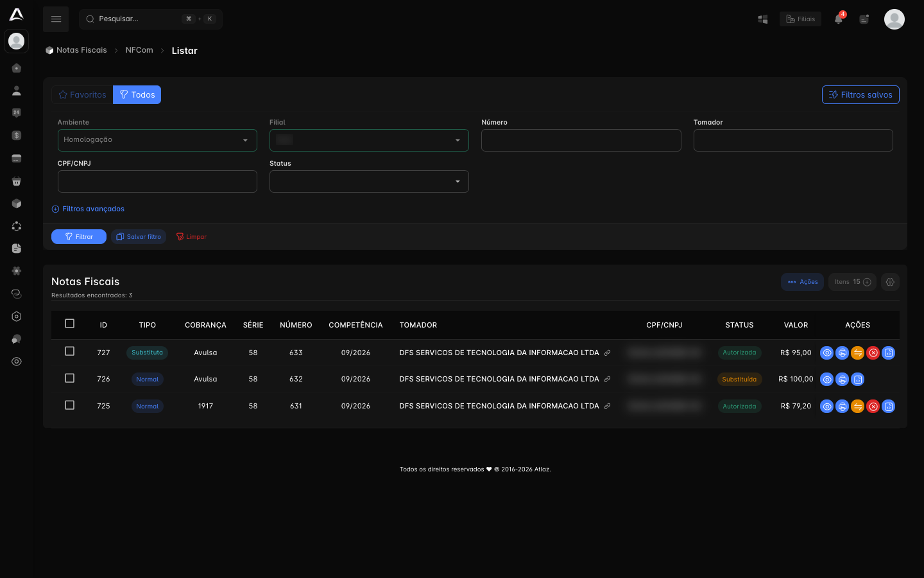
Task: Click the Filiais button in top bar
Action: (800, 19)
